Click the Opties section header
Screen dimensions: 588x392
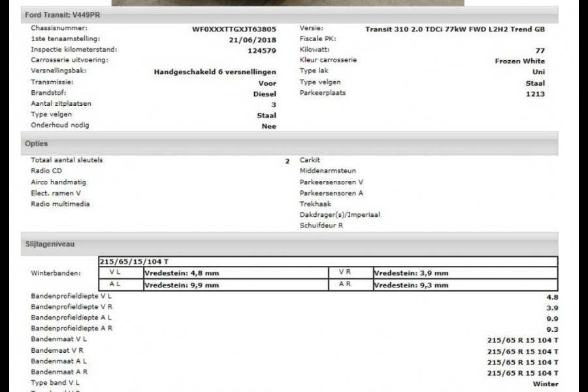coord(37,143)
